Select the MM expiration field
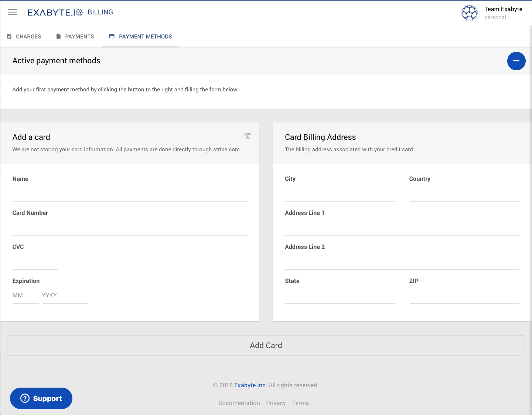532x415 pixels. (25, 295)
